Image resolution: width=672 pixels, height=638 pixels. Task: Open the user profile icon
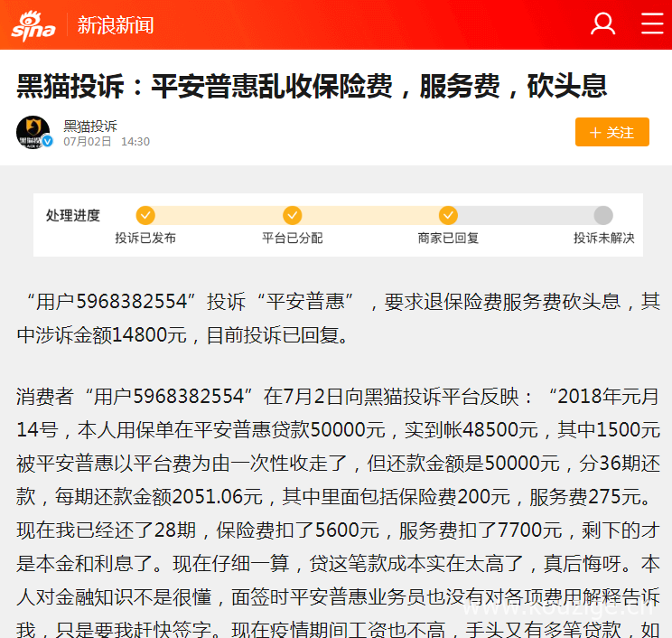(x=602, y=24)
